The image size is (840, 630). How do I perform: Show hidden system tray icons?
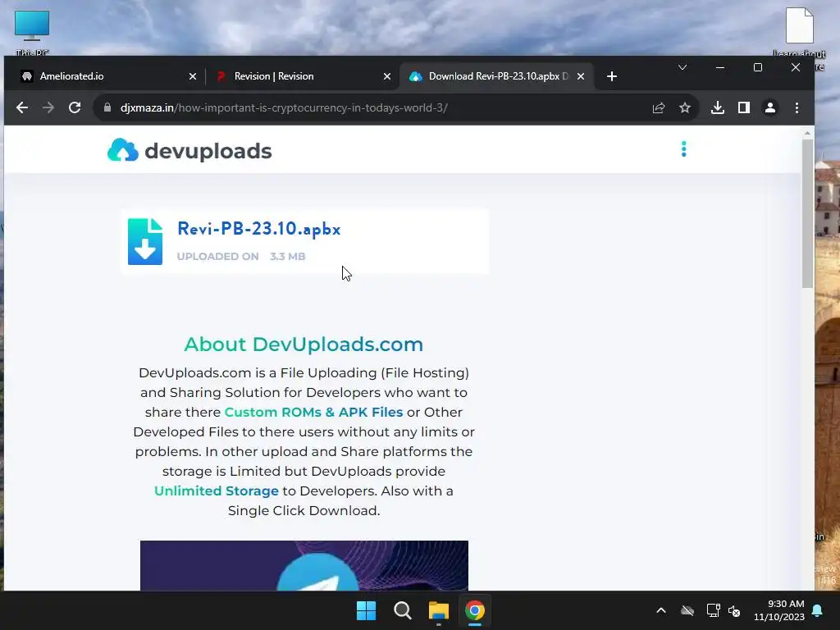pyautogui.click(x=661, y=610)
